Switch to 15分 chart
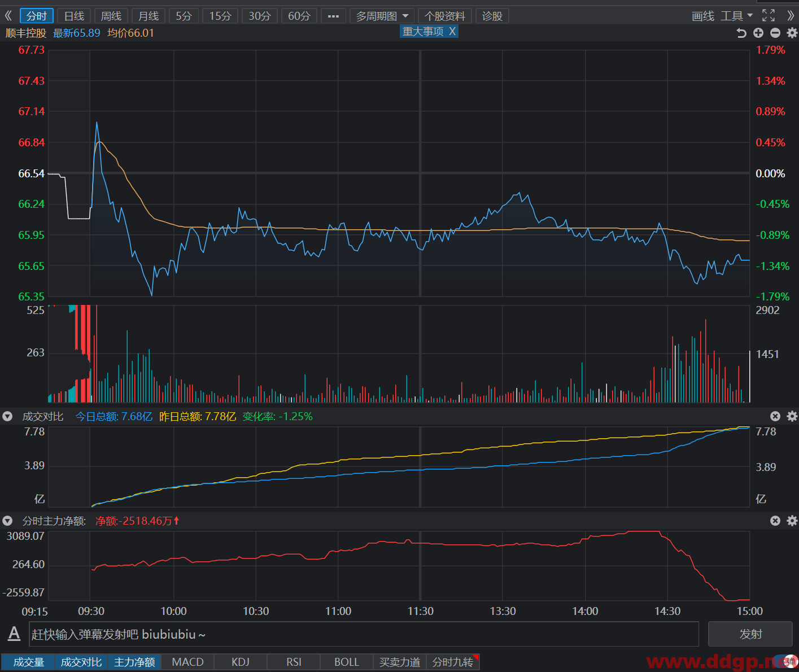 point(220,16)
